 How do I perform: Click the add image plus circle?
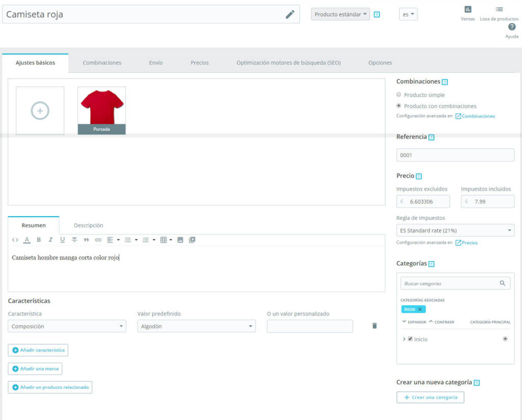pos(40,111)
